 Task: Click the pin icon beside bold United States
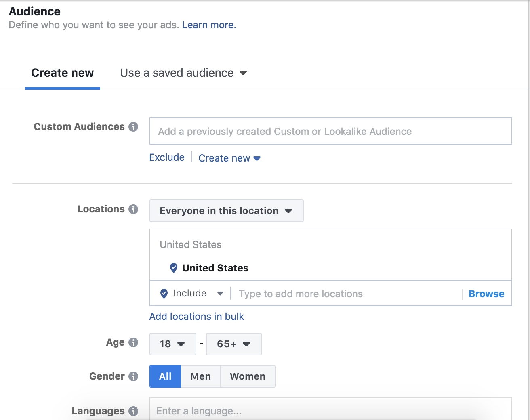174,268
